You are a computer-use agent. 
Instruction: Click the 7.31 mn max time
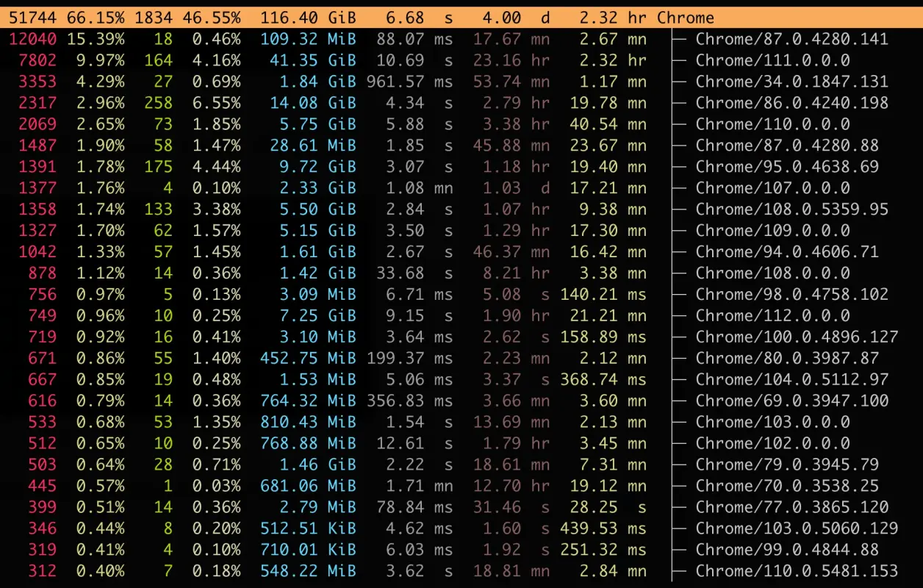[x=613, y=465]
